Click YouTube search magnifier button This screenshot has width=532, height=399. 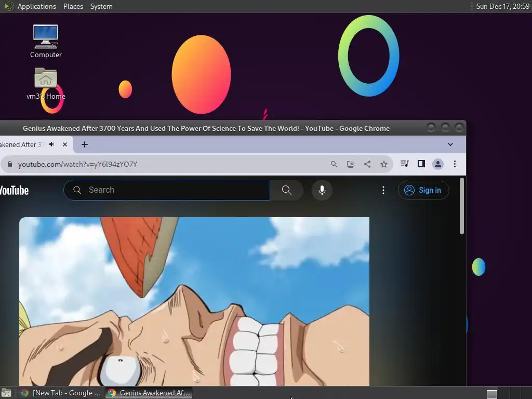pyautogui.click(x=287, y=190)
